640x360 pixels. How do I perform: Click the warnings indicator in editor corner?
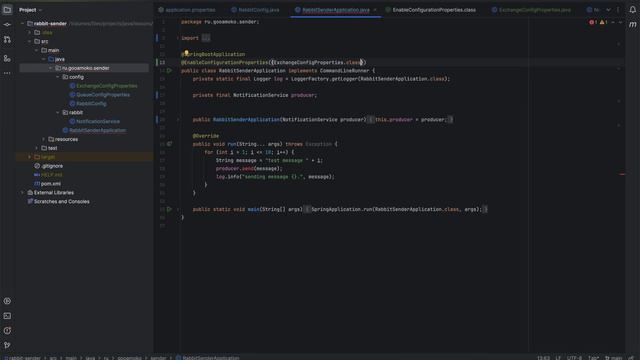click(x=604, y=22)
